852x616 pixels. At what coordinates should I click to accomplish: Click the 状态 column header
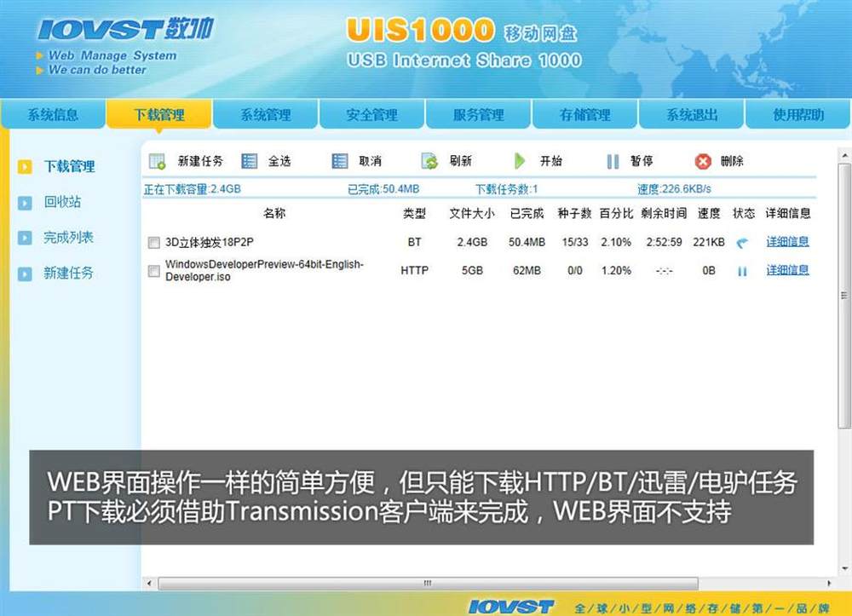pyautogui.click(x=743, y=213)
